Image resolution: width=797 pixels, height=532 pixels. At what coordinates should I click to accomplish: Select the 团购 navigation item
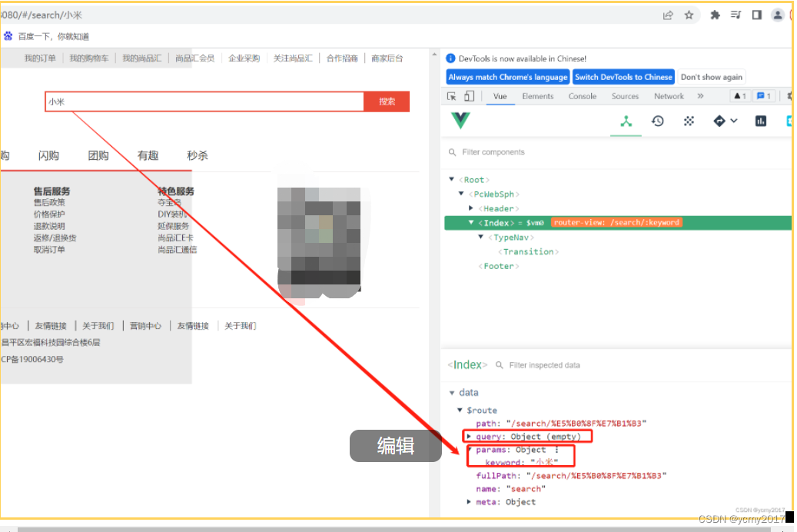(98, 155)
